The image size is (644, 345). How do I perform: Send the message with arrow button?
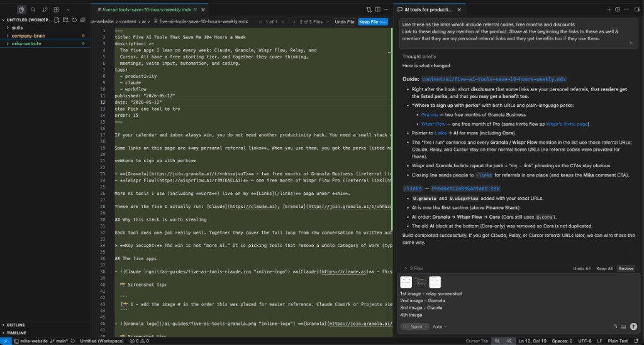point(634,327)
